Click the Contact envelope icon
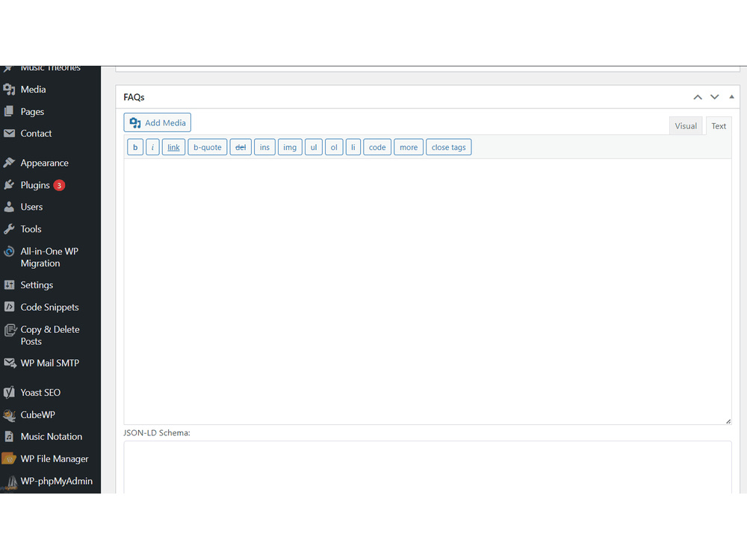The width and height of the screenshot is (747, 560). coord(9,134)
